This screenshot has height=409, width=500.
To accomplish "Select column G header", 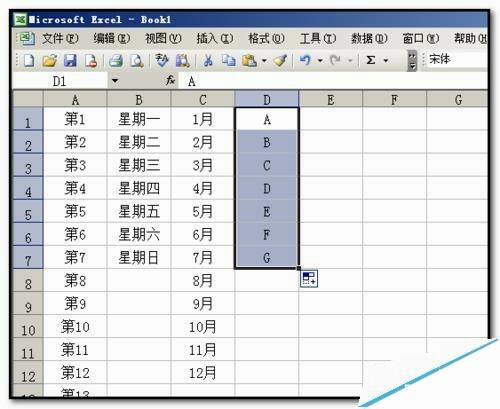I will (x=457, y=99).
